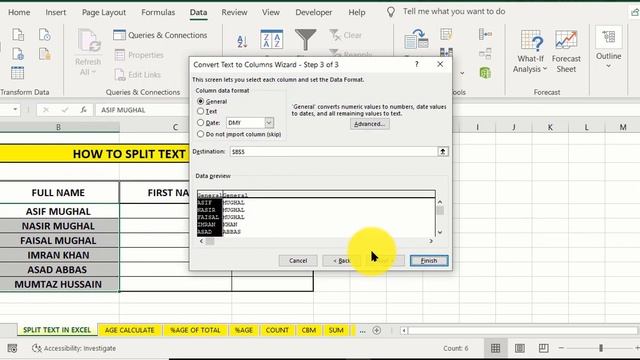Switch to COUNT sheet tab
The width and height of the screenshot is (640, 360).
coord(277,330)
